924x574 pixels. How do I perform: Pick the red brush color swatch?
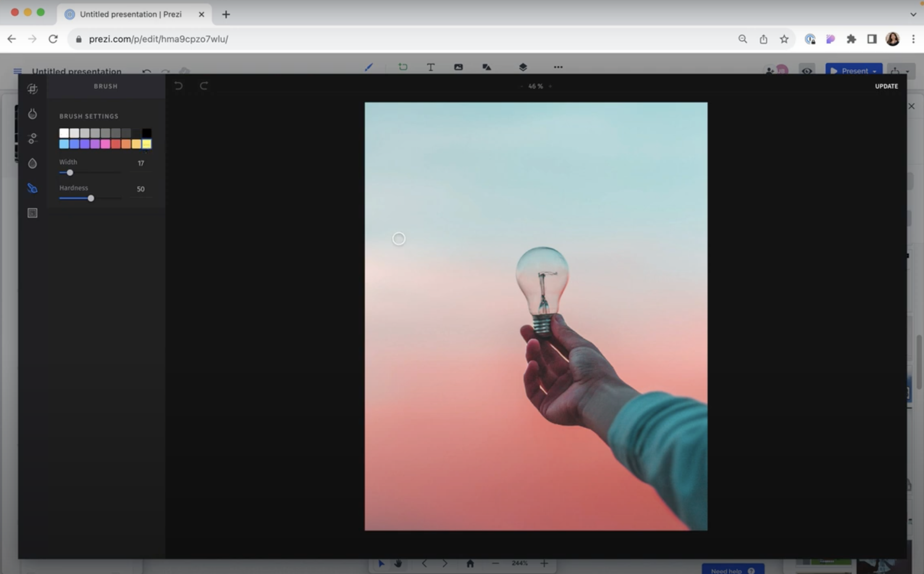coord(116,144)
